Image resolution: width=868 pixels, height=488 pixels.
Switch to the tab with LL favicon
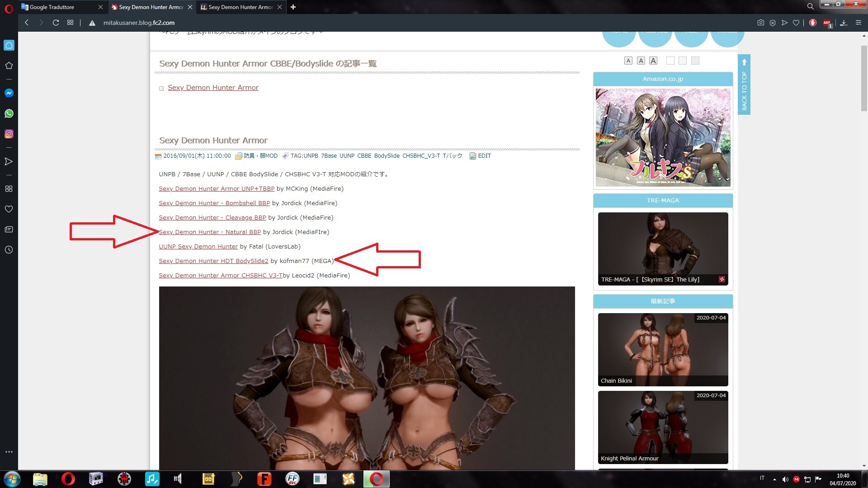tap(241, 7)
